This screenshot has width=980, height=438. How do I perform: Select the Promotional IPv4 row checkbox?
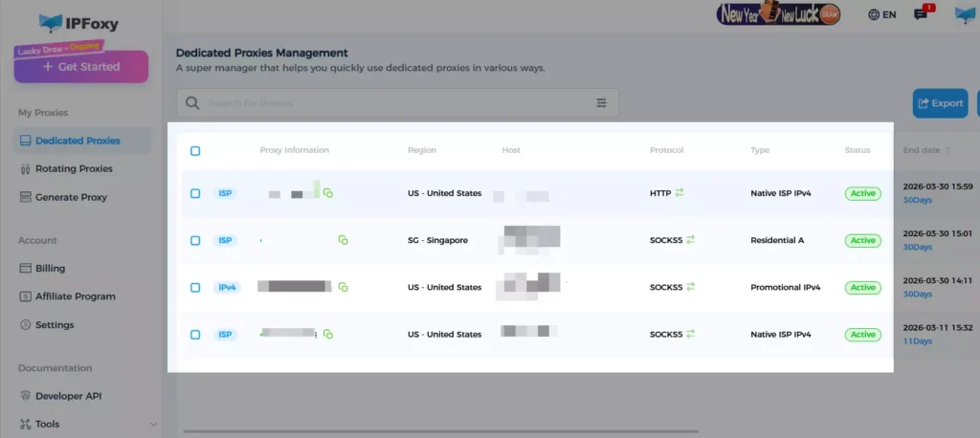[x=195, y=287]
